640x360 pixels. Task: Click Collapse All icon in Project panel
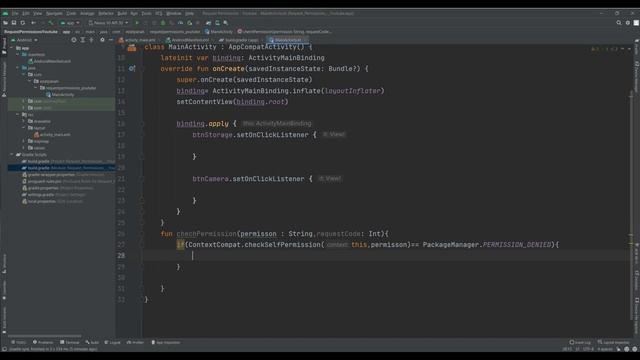tap(91, 40)
